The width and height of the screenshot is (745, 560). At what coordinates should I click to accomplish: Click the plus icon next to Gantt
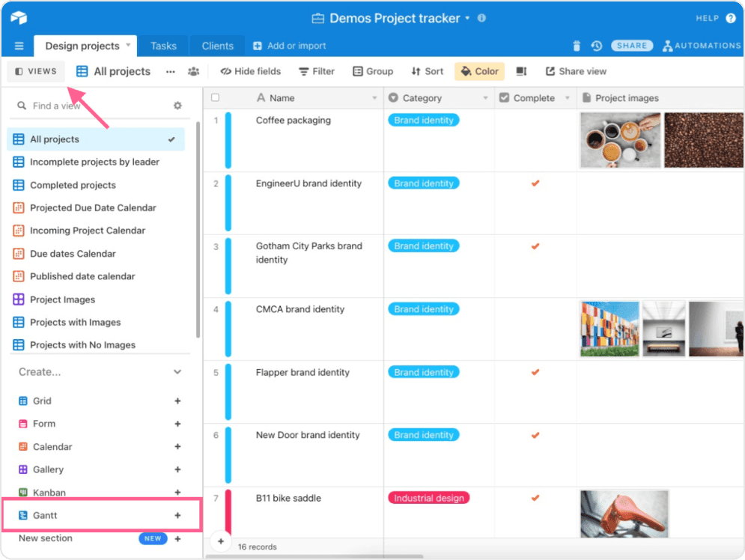[x=177, y=515]
